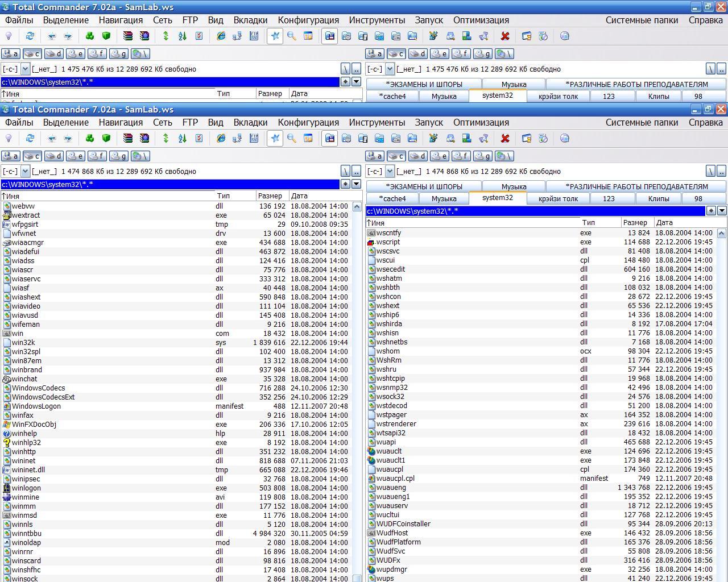Select drive e in lower window's right panel
The height and width of the screenshot is (582, 728).
439,156
